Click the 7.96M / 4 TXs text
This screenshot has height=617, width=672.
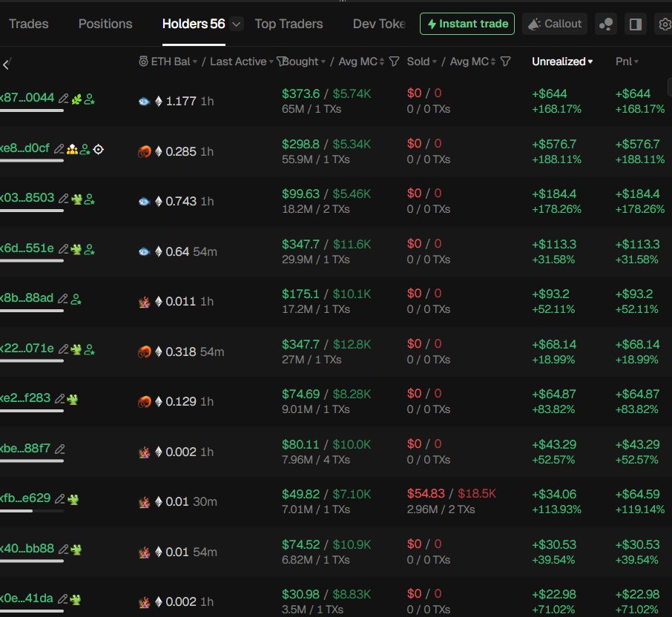click(x=316, y=460)
